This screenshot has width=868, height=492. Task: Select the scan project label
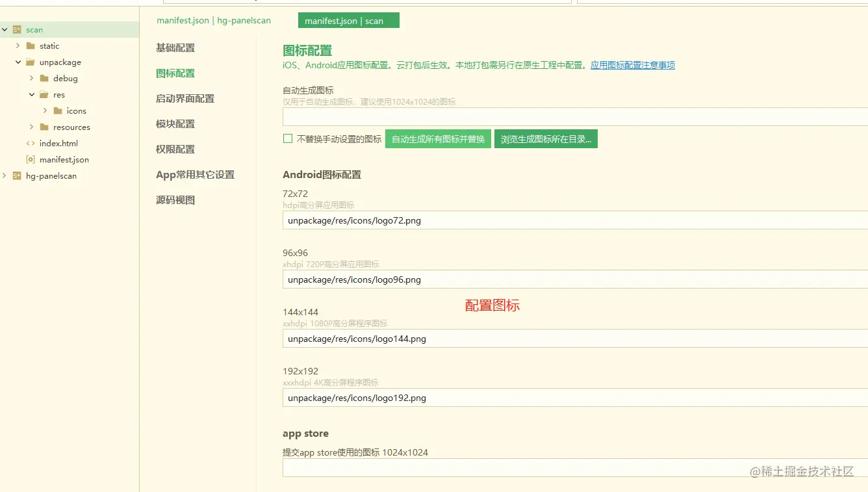click(34, 30)
